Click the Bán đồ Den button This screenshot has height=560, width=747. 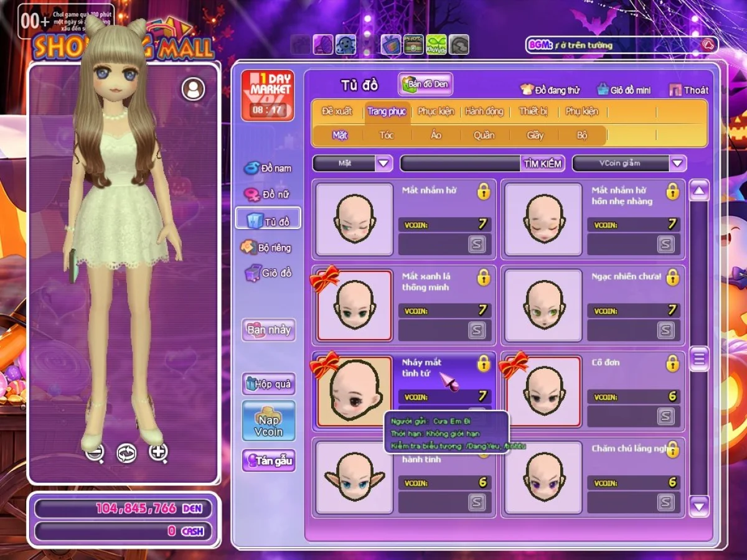426,84
